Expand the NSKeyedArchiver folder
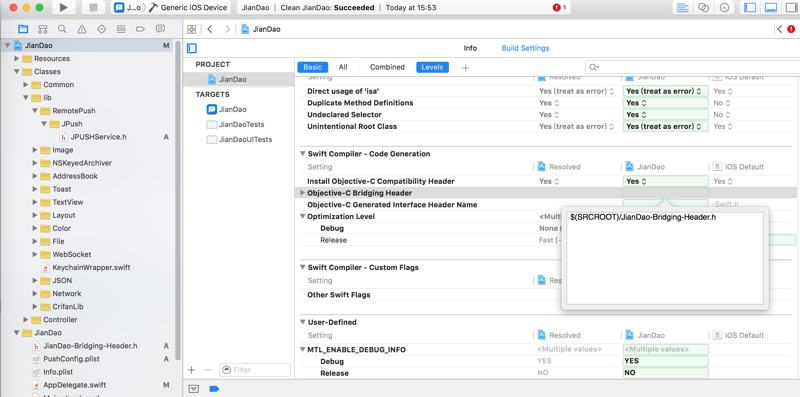 (35, 163)
